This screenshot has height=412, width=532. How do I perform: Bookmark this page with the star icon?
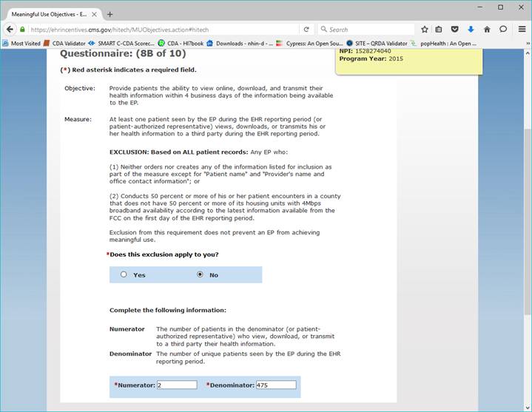coord(425,30)
